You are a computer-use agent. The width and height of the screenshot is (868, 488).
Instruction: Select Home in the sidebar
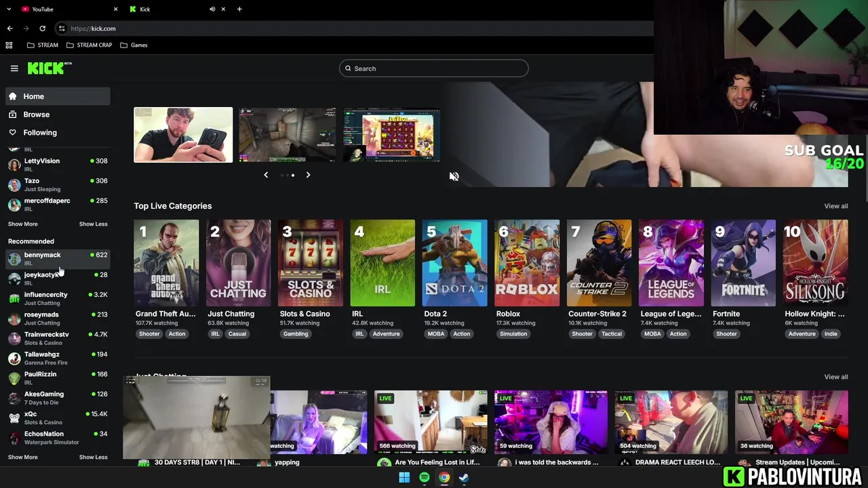click(58, 96)
